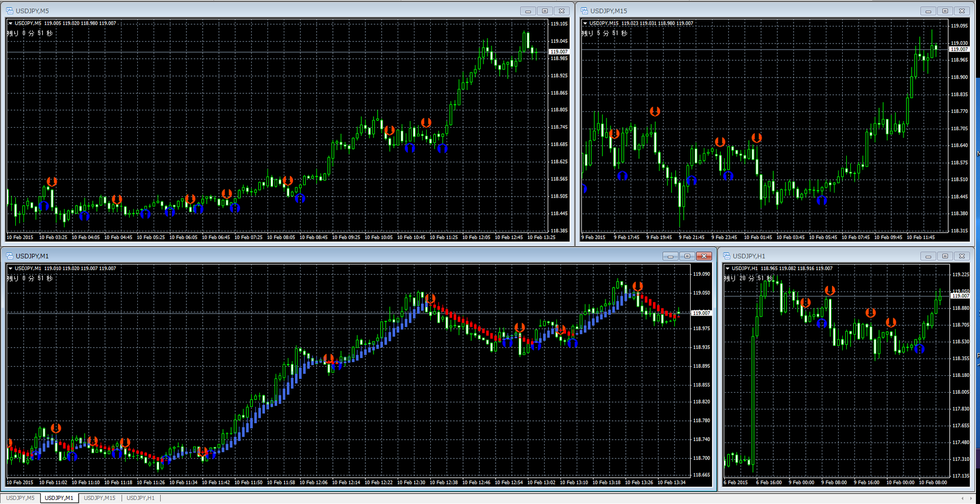Click the USDJPY,M15 chart window icon
Viewport: 980px width, 504px height.
584,11
